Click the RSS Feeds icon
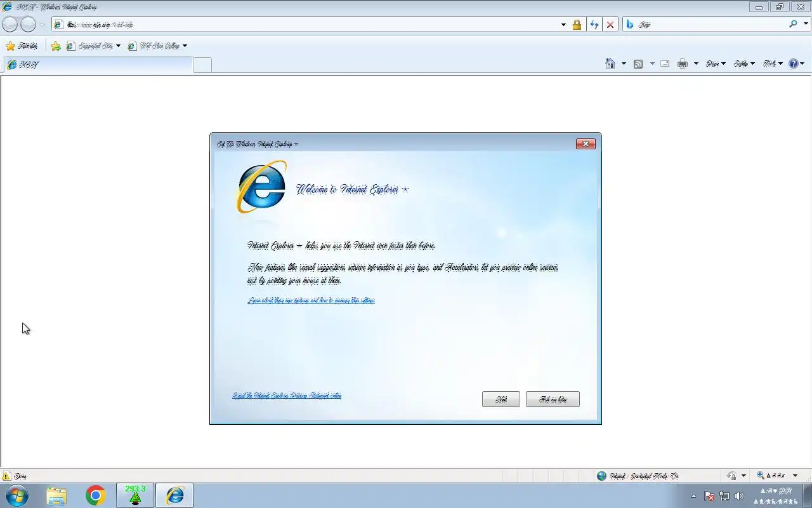This screenshot has width=812, height=508. click(x=638, y=63)
